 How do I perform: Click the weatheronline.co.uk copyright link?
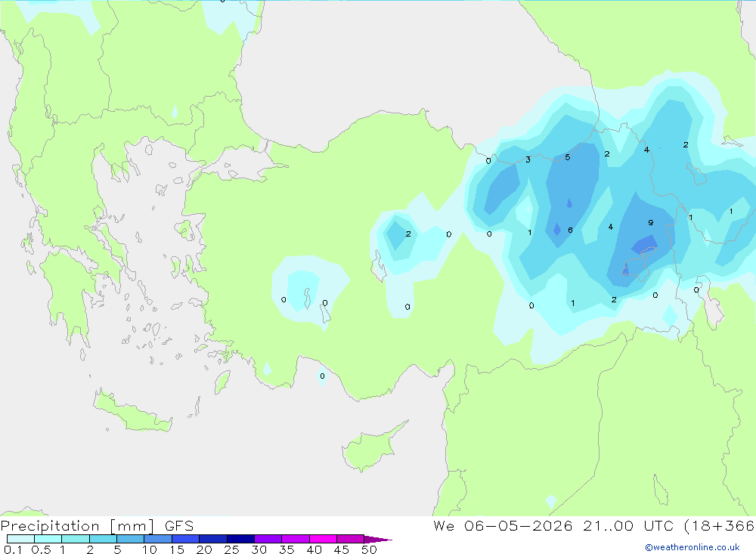692,547
